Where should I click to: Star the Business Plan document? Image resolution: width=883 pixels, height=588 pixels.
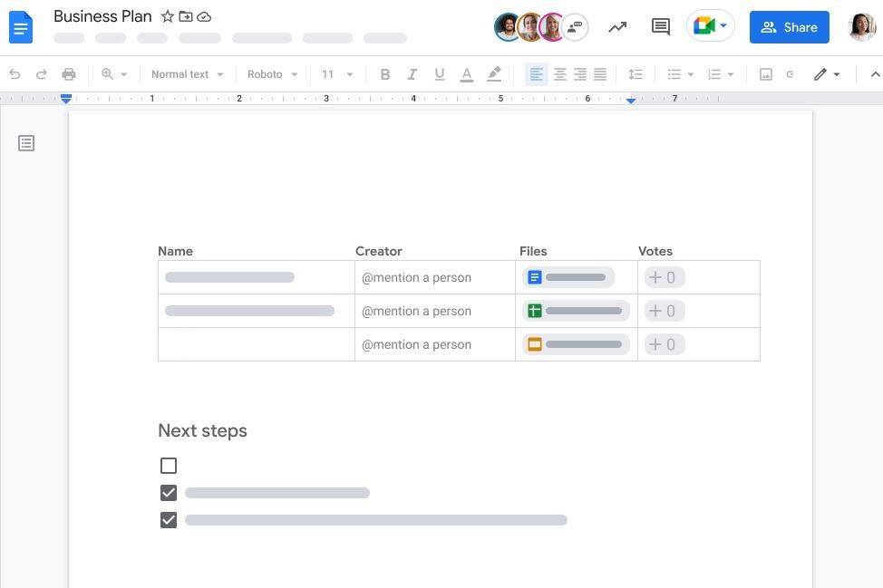[x=168, y=16]
